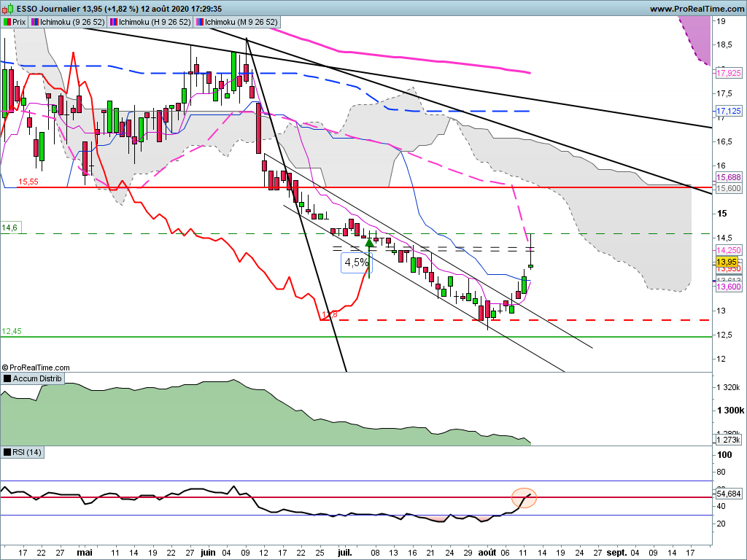Screen dimensions: 747x560
Task: Click the magenta 17,925 price tag
Action: pos(729,73)
